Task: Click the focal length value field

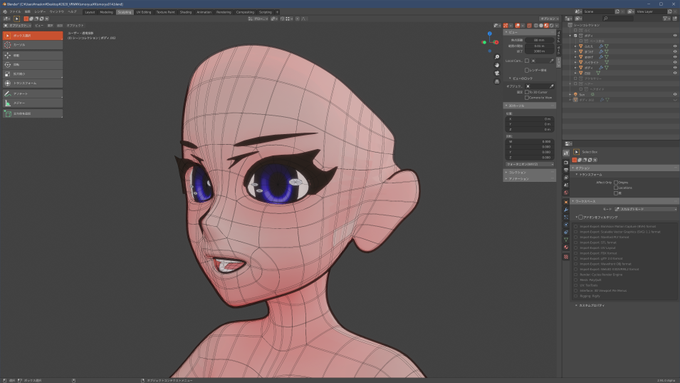Action: click(x=539, y=40)
